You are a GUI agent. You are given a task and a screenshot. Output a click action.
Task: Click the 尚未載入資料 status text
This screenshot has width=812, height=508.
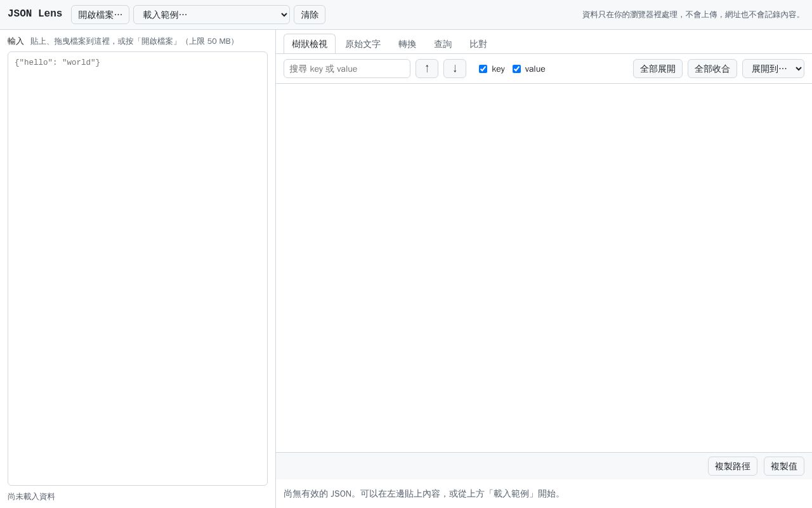31,497
